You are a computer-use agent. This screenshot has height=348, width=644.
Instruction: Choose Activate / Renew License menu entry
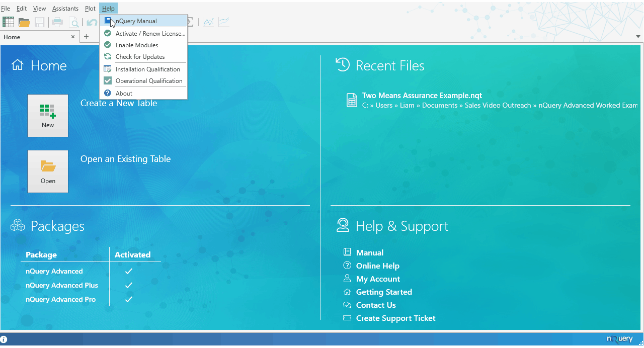pyautogui.click(x=143, y=34)
